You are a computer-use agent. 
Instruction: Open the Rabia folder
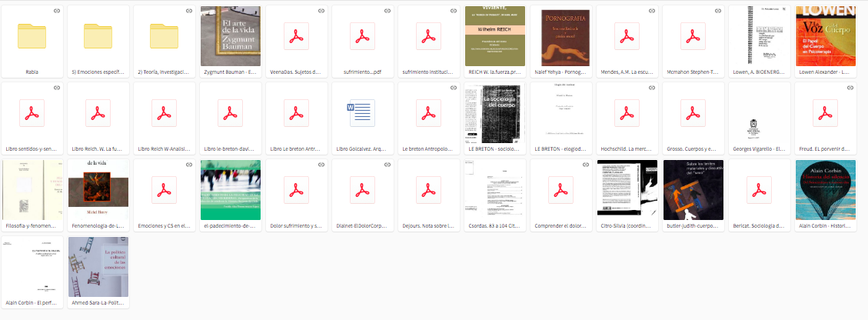[x=32, y=36]
